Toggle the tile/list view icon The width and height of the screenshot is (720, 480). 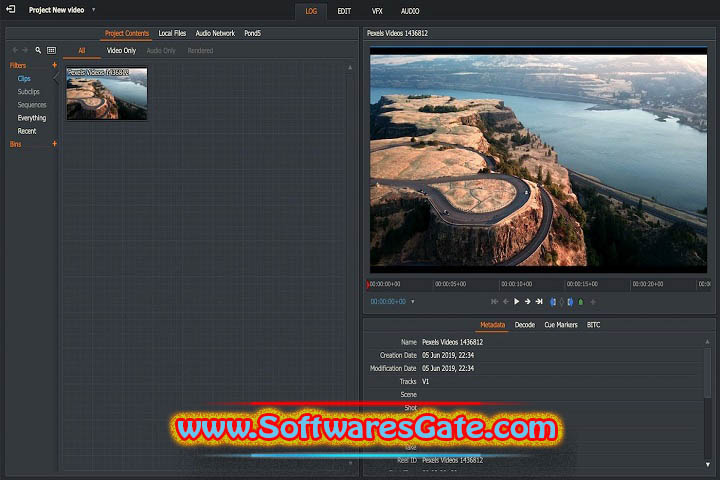(51, 50)
